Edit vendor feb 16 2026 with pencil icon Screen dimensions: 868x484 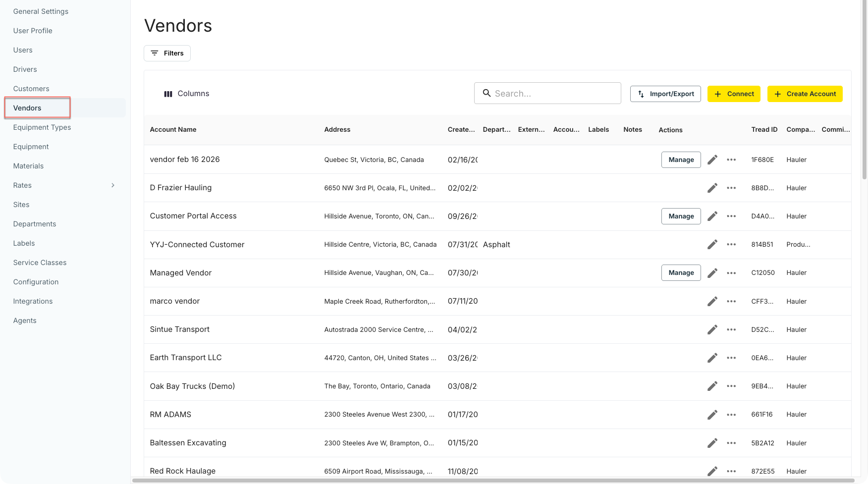712,160
